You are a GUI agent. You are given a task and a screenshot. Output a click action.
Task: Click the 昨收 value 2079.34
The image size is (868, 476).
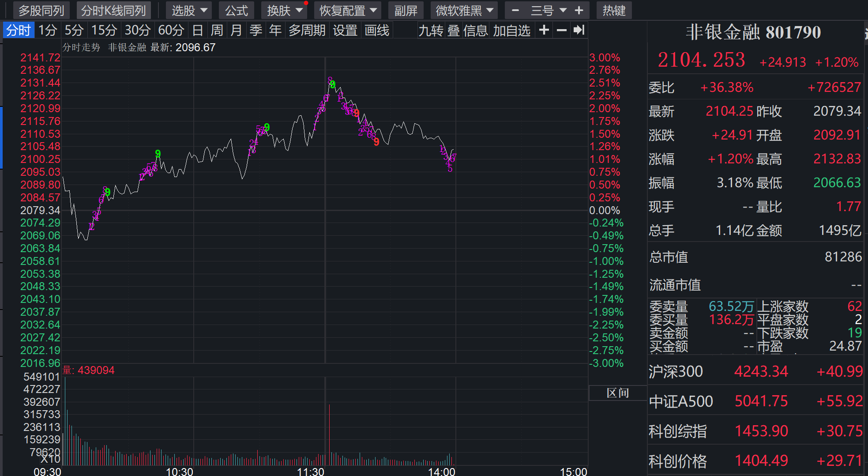click(x=837, y=111)
